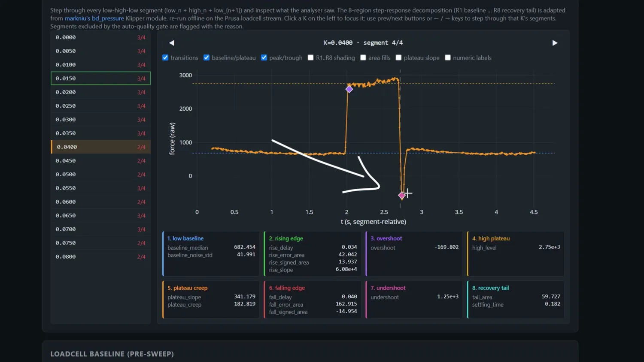Click the "7. undershoot" card heading
644x362 pixels.
pos(388,288)
